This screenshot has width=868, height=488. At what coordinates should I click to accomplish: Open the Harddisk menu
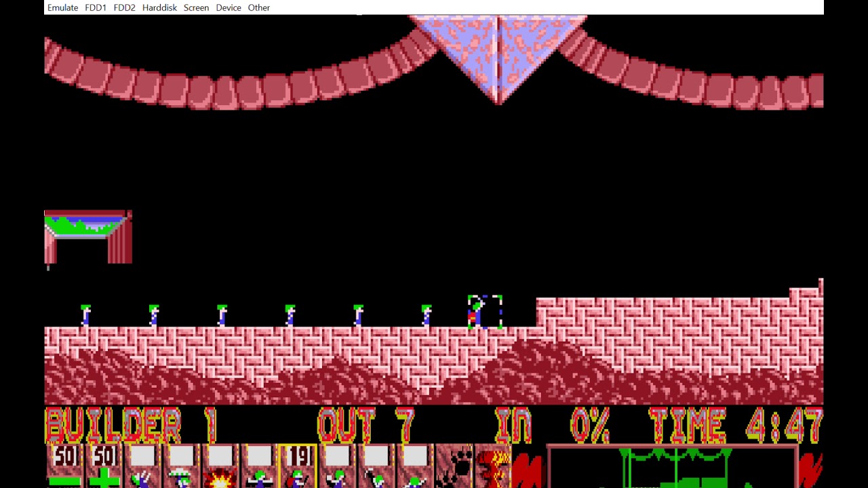coord(159,7)
